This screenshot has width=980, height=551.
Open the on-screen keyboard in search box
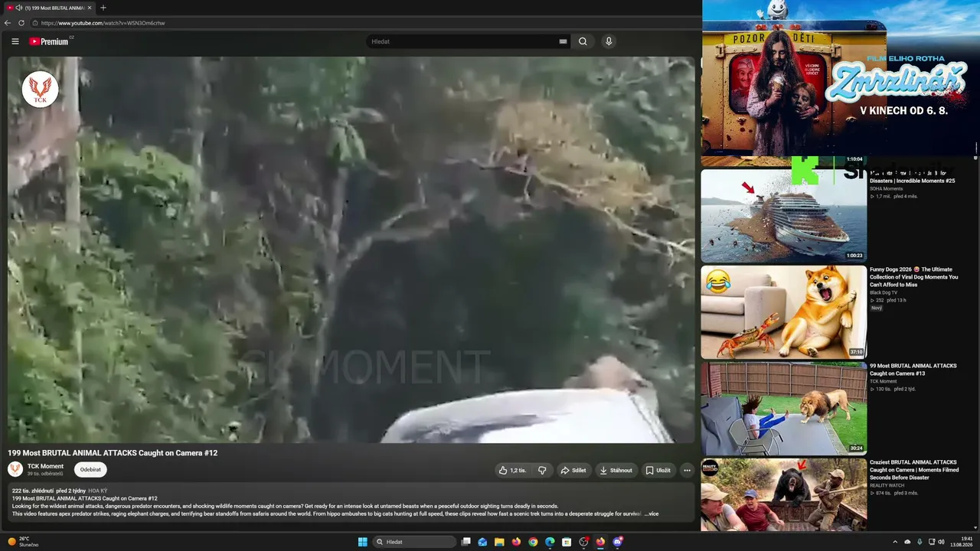click(x=563, y=41)
